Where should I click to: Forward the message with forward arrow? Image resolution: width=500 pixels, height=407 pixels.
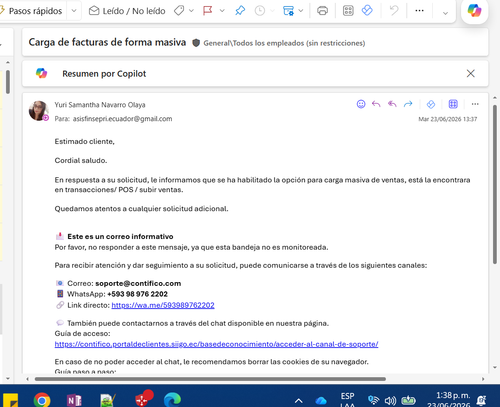point(408,104)
